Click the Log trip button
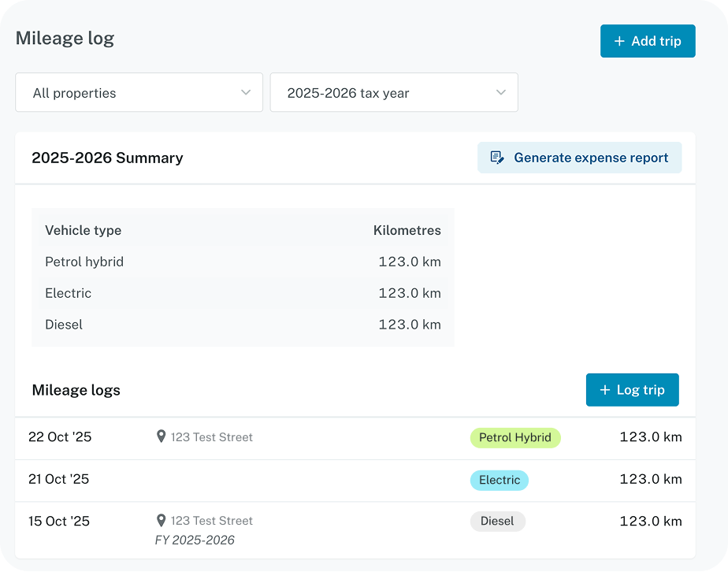Screen dimensions: 728x572 (x=632, y=389)
